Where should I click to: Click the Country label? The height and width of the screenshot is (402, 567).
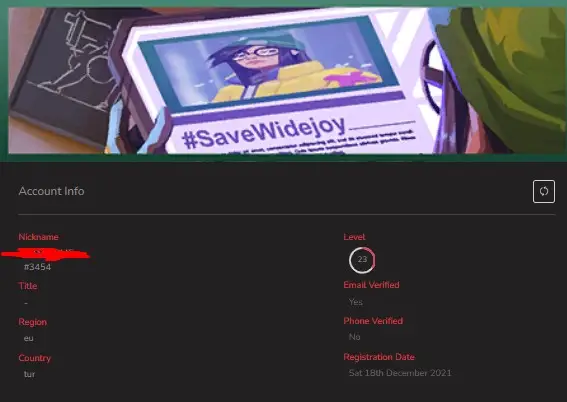[x=35, y=358]
